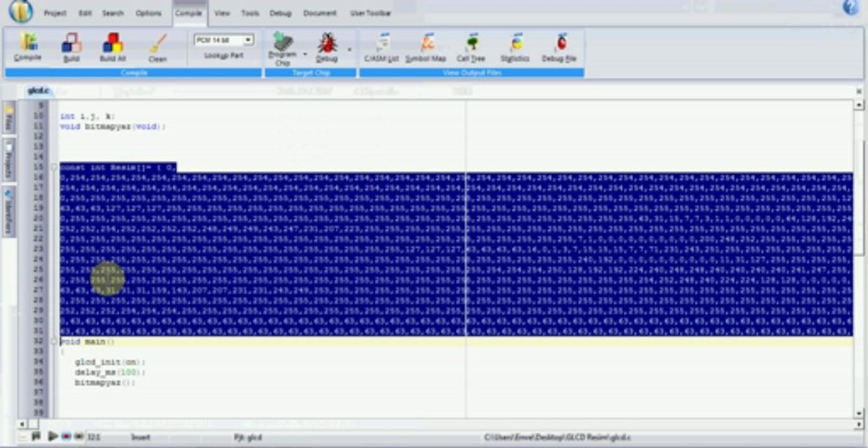
Task: Click the Build icon
Action: 72,47
